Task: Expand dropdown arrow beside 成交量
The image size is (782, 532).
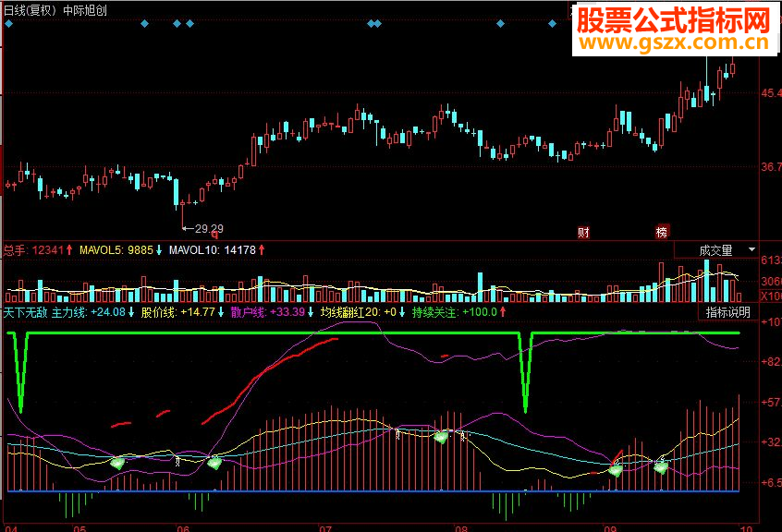Action: (751, 249)
